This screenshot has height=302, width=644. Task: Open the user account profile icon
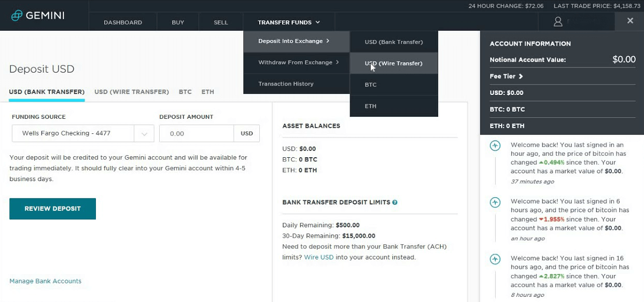pyautogui.click(x=558, y=22)
